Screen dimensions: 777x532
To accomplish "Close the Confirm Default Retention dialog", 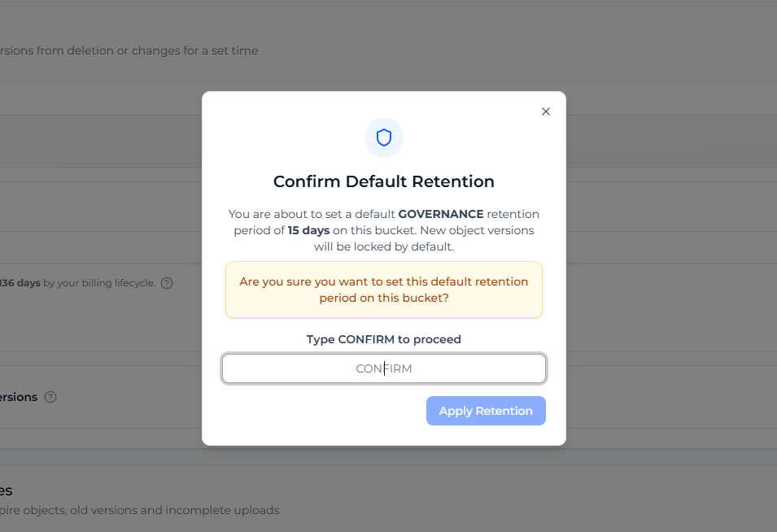I will (546, 111).
